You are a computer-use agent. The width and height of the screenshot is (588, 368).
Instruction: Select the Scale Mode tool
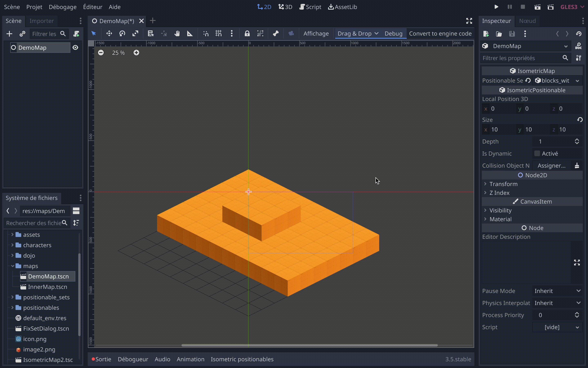(135, 34)
